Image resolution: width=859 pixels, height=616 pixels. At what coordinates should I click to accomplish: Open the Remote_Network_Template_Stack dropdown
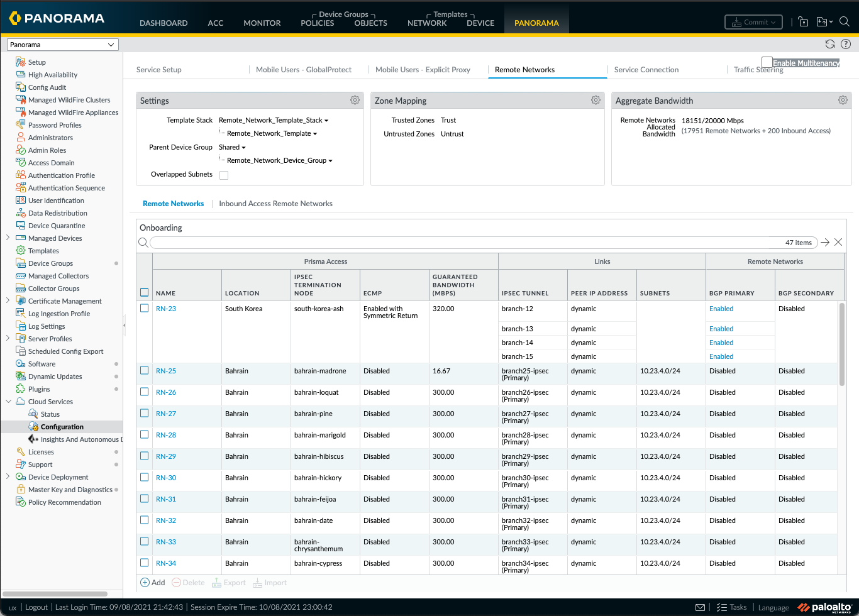click(274, 120)
